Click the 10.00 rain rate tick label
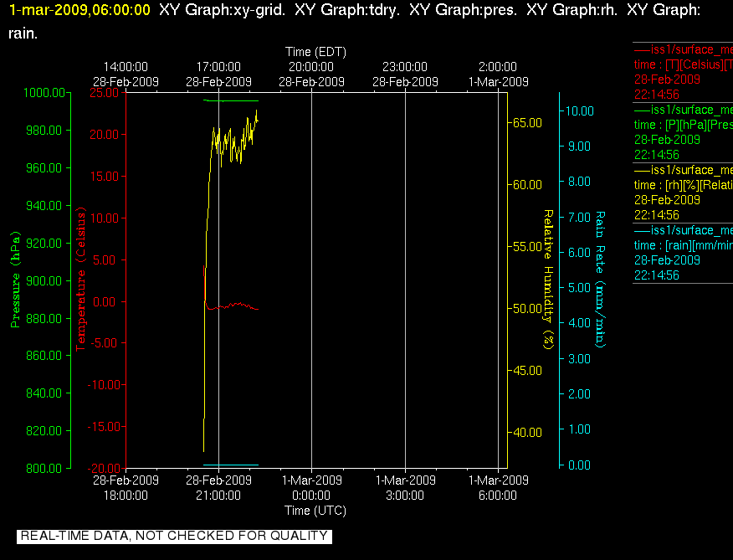 pyautogui.click(x=580, y=110)
